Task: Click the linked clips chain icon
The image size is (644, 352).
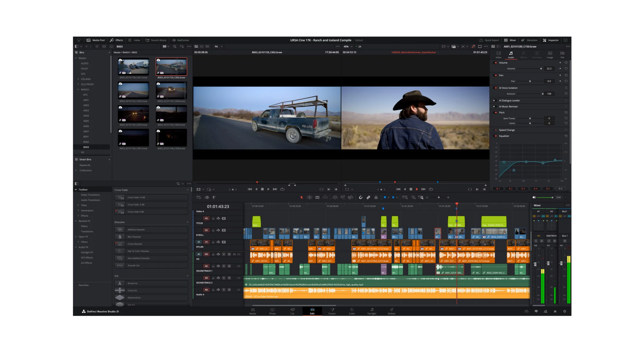Action: (x=368, y=197)
